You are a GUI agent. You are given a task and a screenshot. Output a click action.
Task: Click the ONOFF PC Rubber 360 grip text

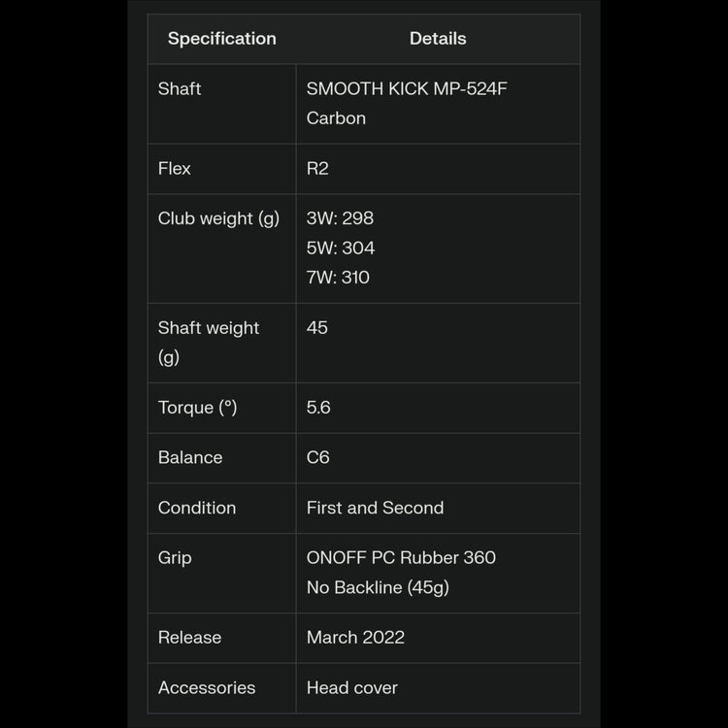401,558
